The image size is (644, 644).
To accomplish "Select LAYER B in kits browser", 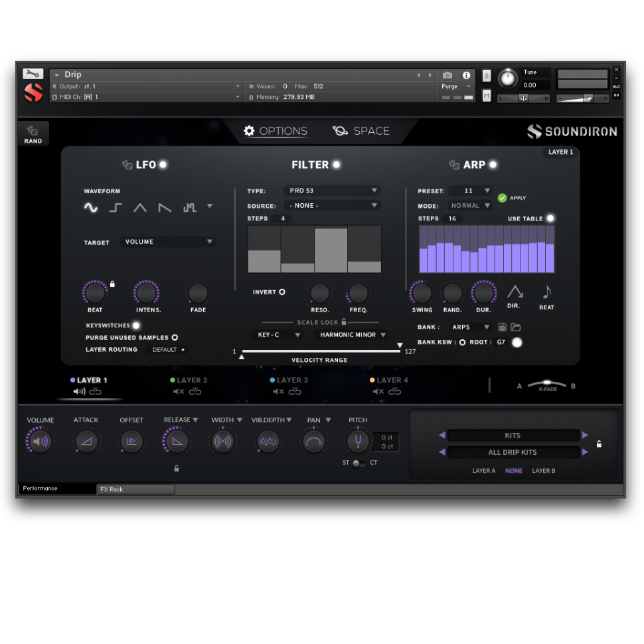I will pyautogui.click(x=544, y=471).
